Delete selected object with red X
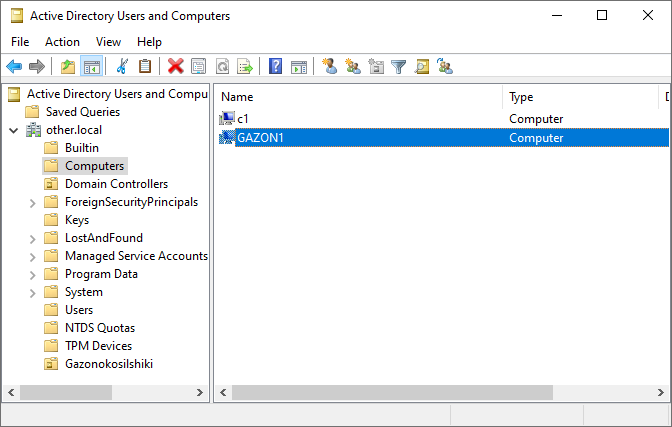Viewport: 672px width, 427px height. tap(176, 66)
